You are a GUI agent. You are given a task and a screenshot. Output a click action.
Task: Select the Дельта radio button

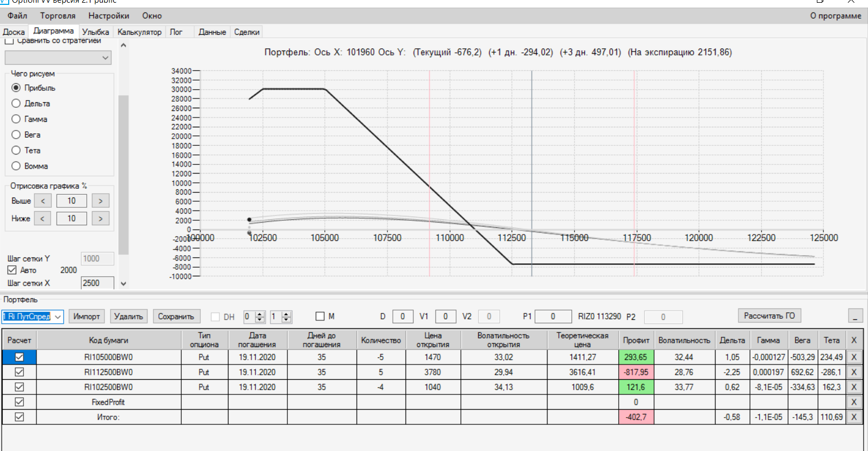[x=16, y=103]
